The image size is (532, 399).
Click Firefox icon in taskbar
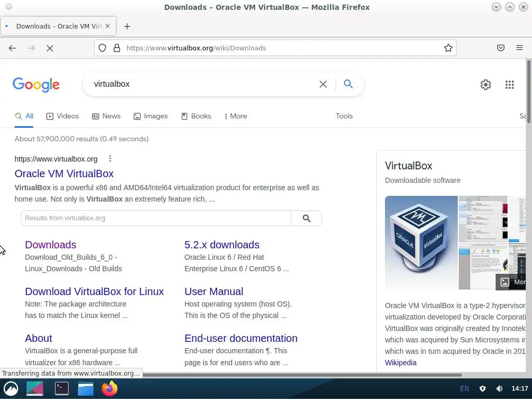click(110, 389)
